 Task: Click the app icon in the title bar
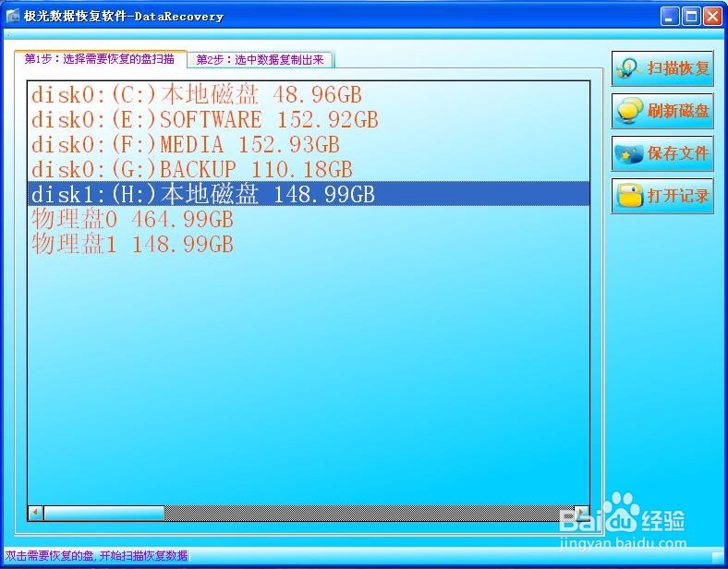[13, 16]
